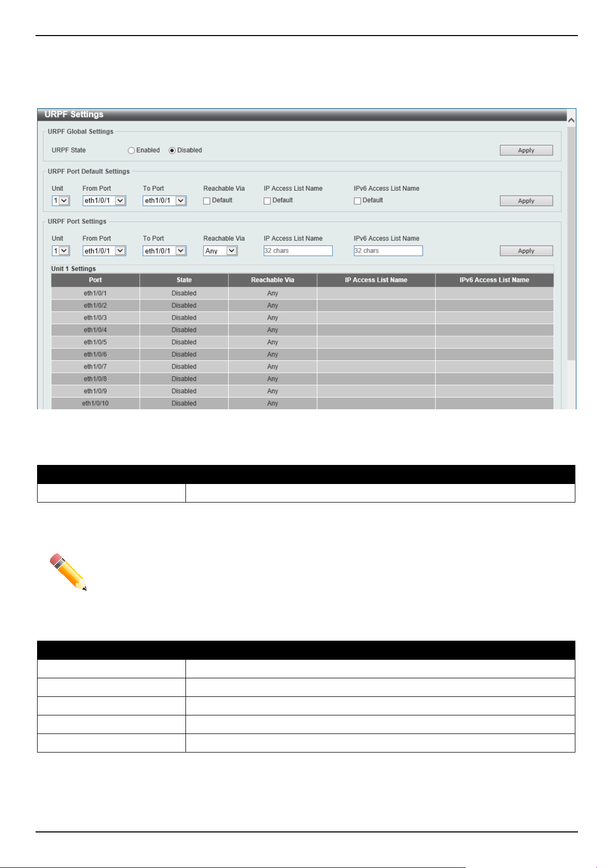This screenshot has width=614, height=868.
Task: Click the scrollbar up arrow
Action: point(571,120)
